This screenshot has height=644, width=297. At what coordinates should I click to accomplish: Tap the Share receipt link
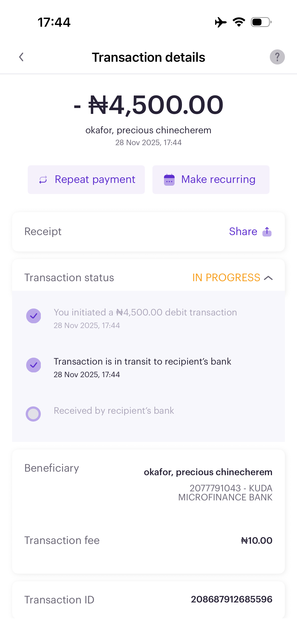(x=243, y=232)
